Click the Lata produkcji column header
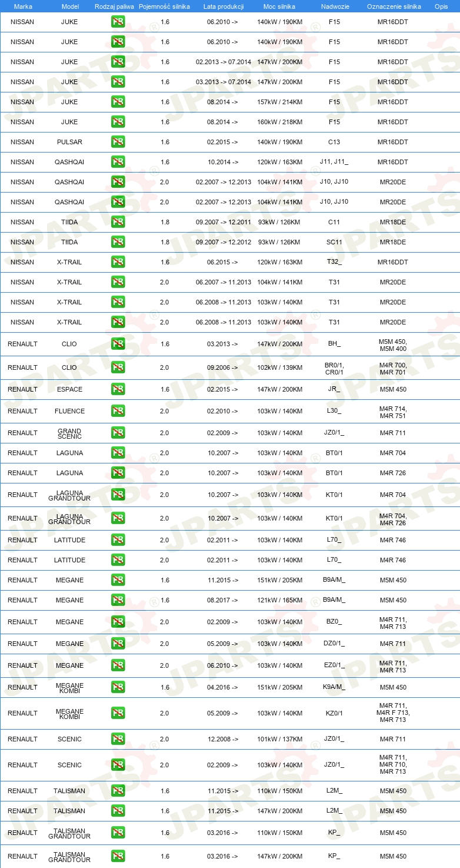The image size is (460, 868). click(224, 6)
